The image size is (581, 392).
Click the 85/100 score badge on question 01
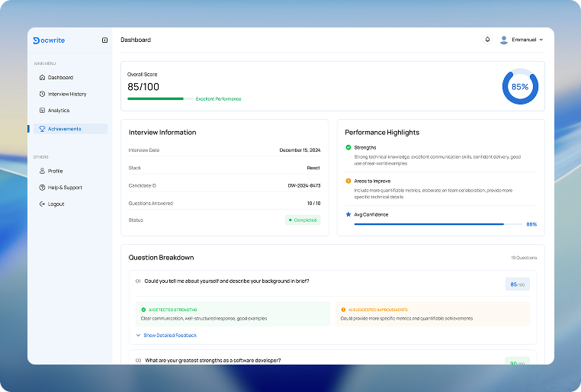pos(517,284)
